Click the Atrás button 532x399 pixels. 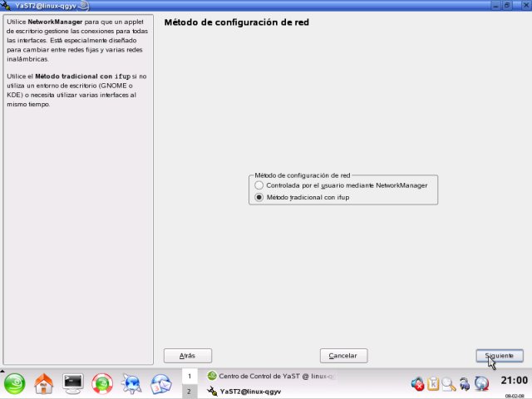pos(188,356)
